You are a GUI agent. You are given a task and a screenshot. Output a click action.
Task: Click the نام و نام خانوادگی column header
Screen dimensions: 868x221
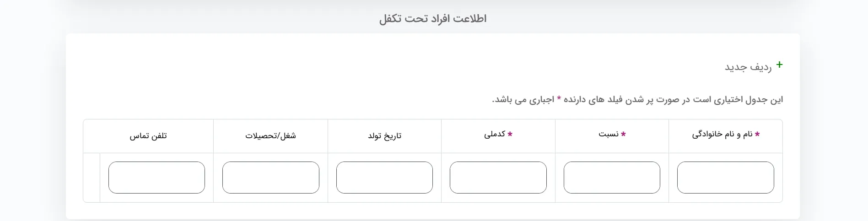tap(722, 135)
